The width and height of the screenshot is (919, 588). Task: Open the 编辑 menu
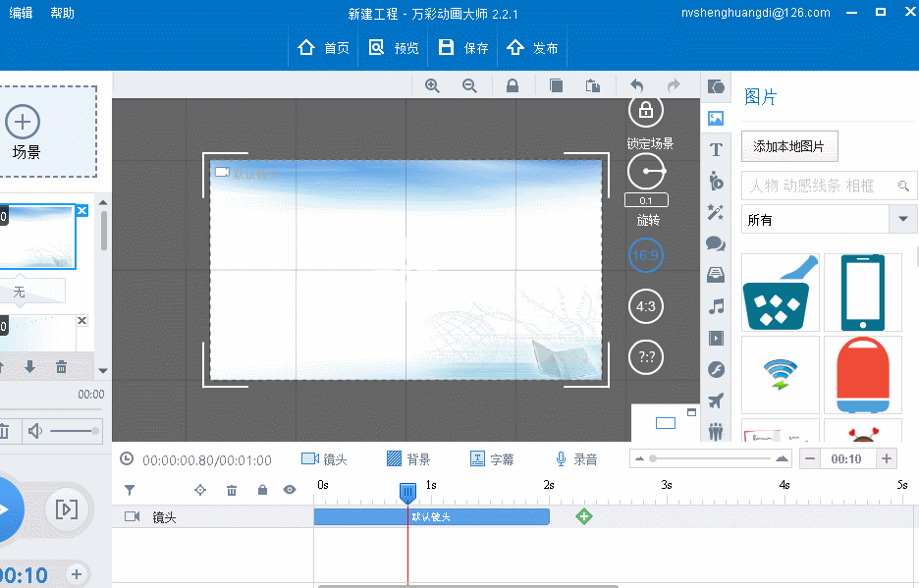tap(21, 13)
